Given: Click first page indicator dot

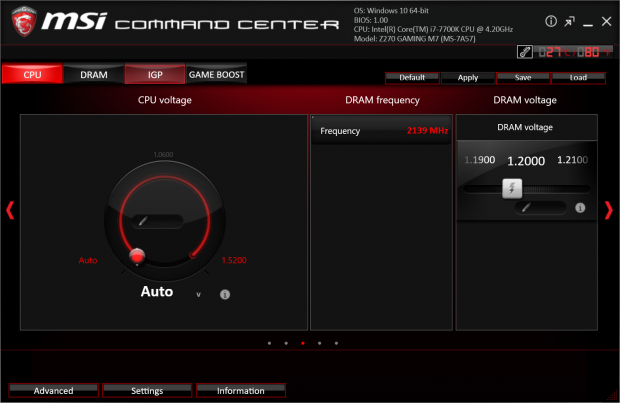Looking at the screenshot, I should click(x=269, y=343).
